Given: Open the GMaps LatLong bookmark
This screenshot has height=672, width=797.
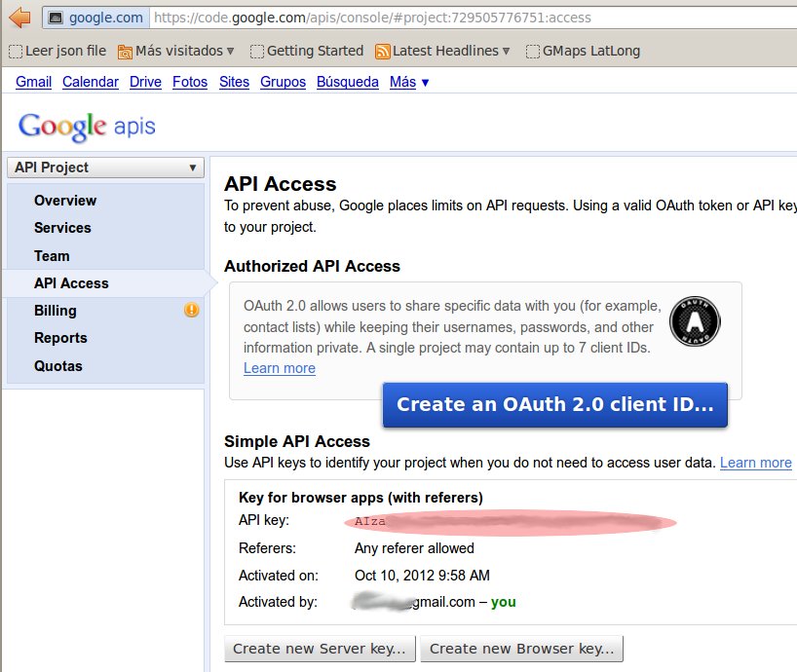Looking at the screenshot, I should [583, 51].
